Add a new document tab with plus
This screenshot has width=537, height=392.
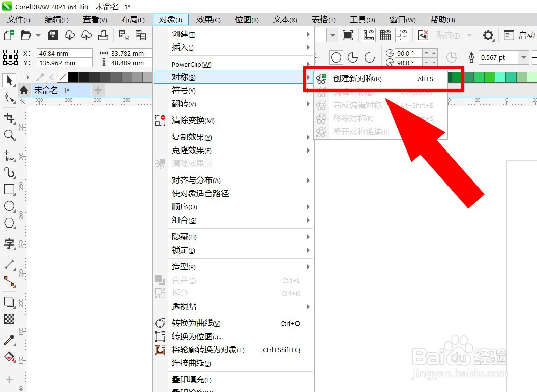click(x=98, y=91)
